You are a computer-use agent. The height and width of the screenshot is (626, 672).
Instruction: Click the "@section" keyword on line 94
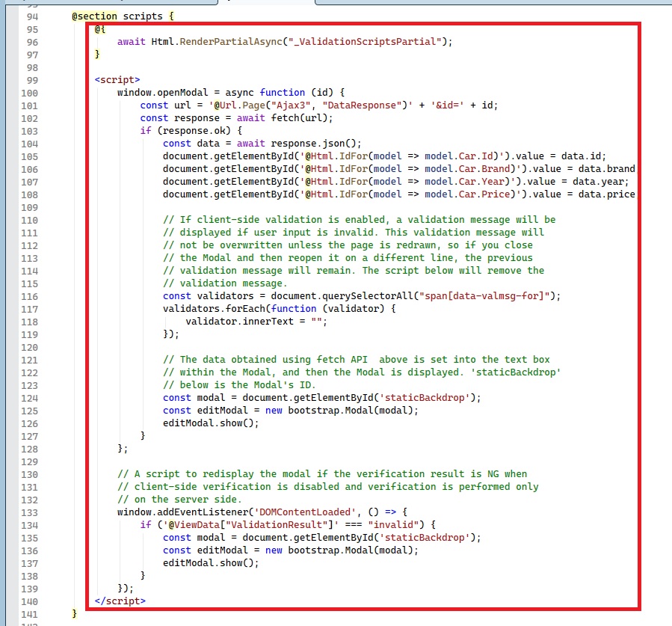94,16
